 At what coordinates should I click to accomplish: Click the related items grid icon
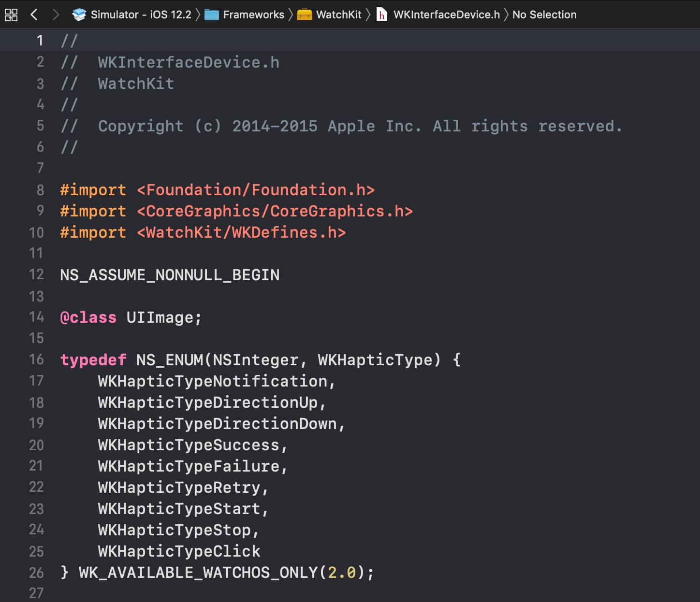point(11,14)
